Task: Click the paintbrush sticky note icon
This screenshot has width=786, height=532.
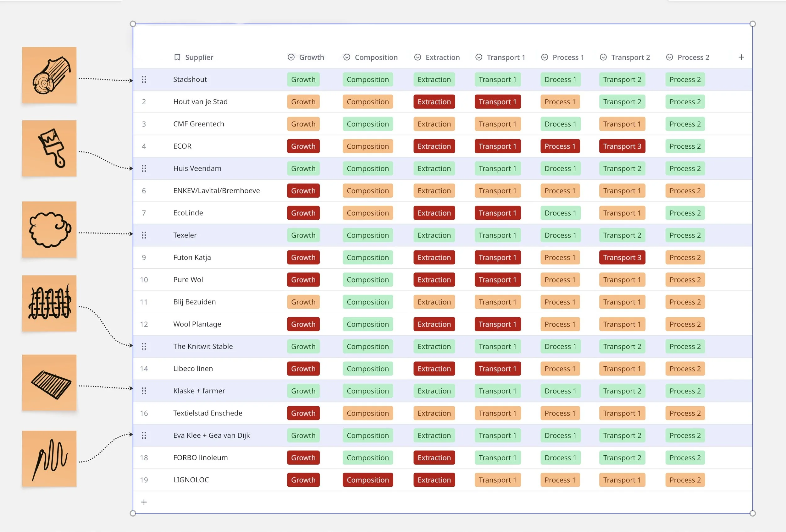Action: [49, 148]
